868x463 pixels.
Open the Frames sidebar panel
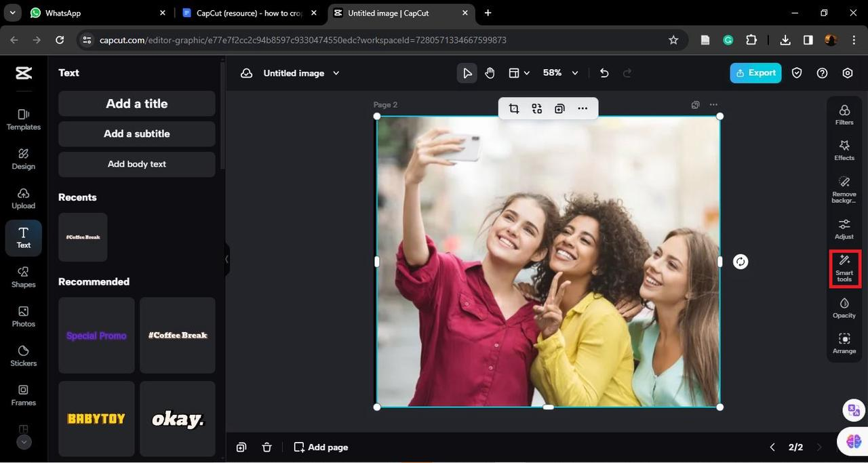(24, 395)
